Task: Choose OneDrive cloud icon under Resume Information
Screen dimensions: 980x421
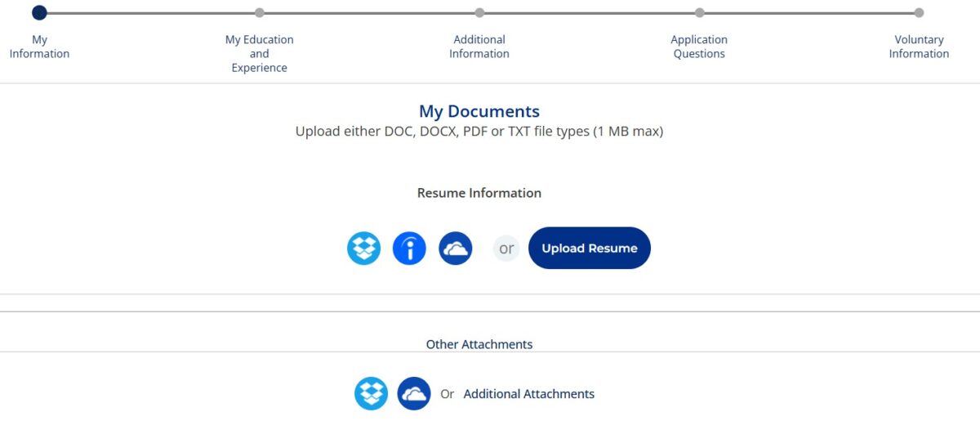Action: coord(456,248)
